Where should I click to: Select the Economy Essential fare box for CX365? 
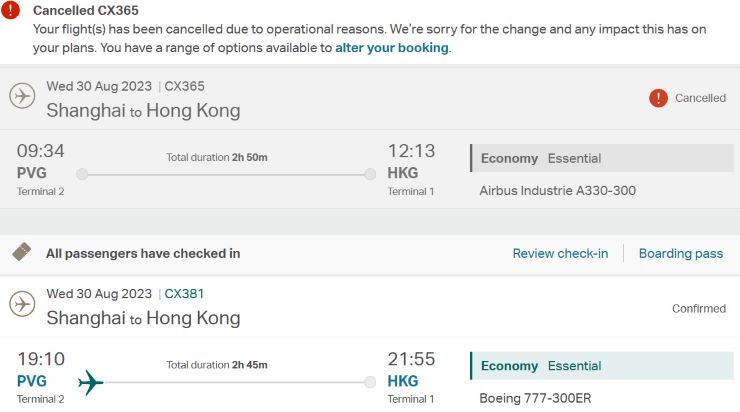coord(602,158)
